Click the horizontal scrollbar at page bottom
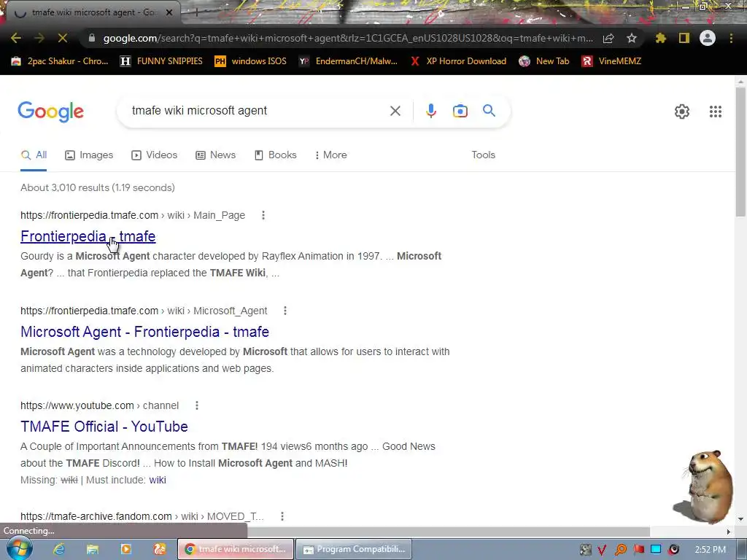747x560 pixels. point(448,532)
